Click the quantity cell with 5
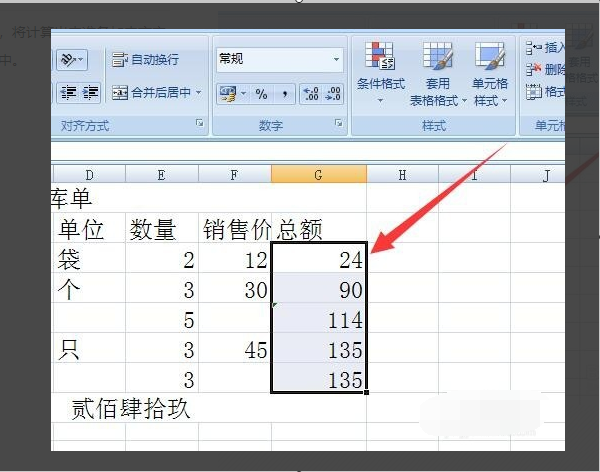This screenshot has height=472, width=600. tap(162, 318)
